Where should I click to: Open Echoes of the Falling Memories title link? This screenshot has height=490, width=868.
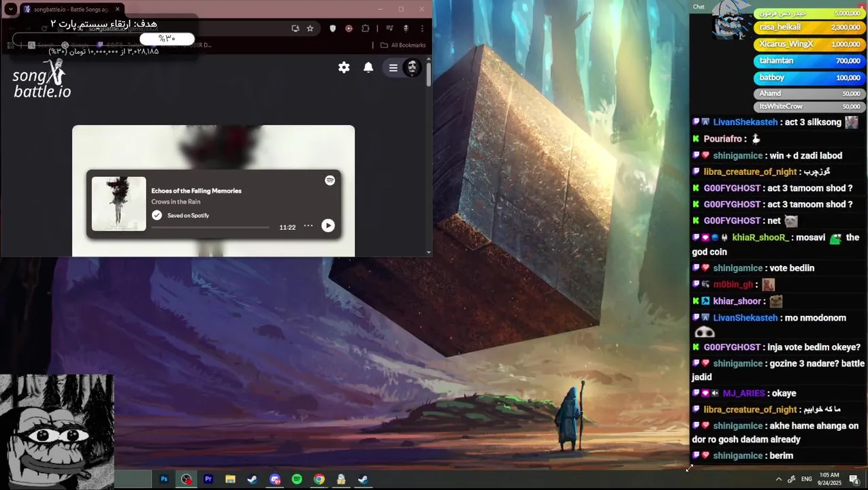click(196, 191)
